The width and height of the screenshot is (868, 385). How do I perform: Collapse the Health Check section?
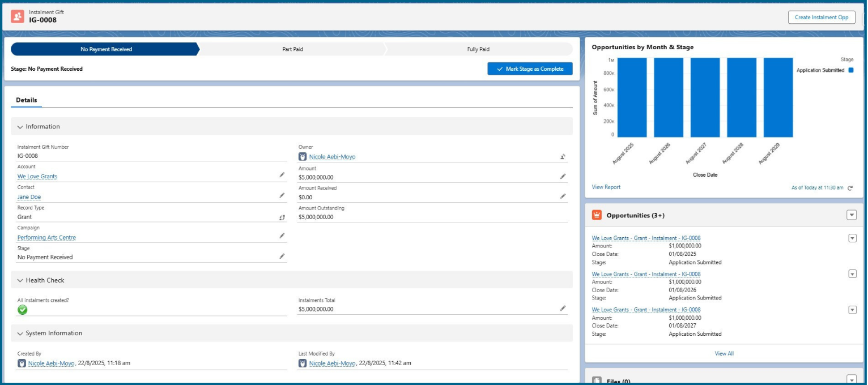click(20, 280)
